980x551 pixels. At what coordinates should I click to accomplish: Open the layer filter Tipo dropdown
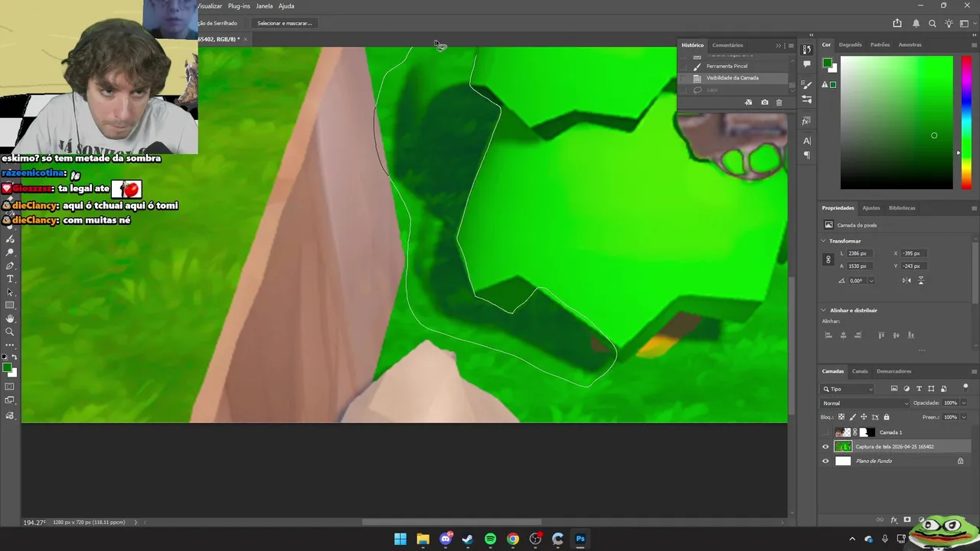tap(847, 389)
